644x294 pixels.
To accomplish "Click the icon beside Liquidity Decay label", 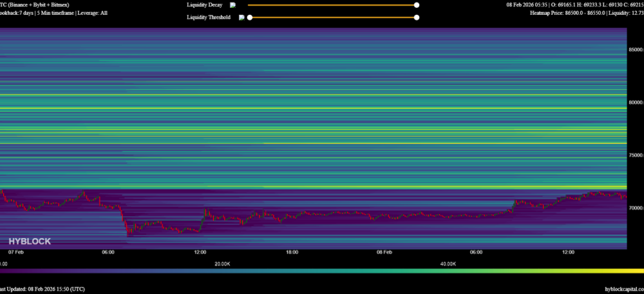I will (x=233, y=5).
